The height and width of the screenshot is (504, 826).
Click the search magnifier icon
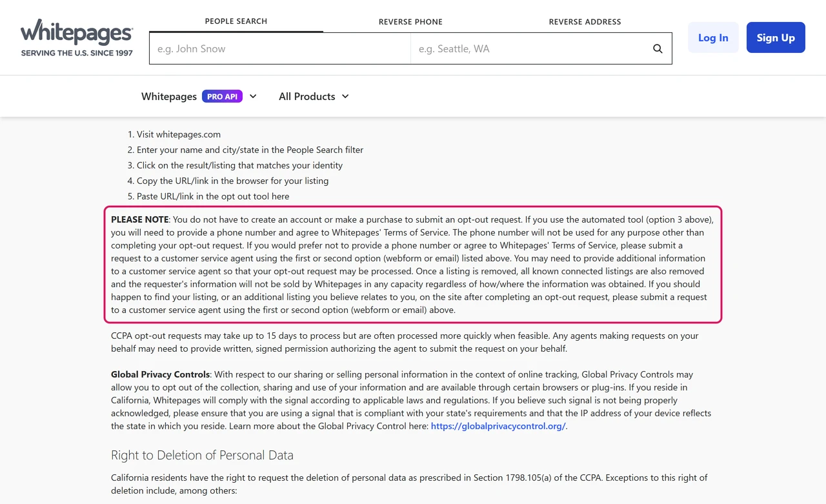(x=658, y=48)
